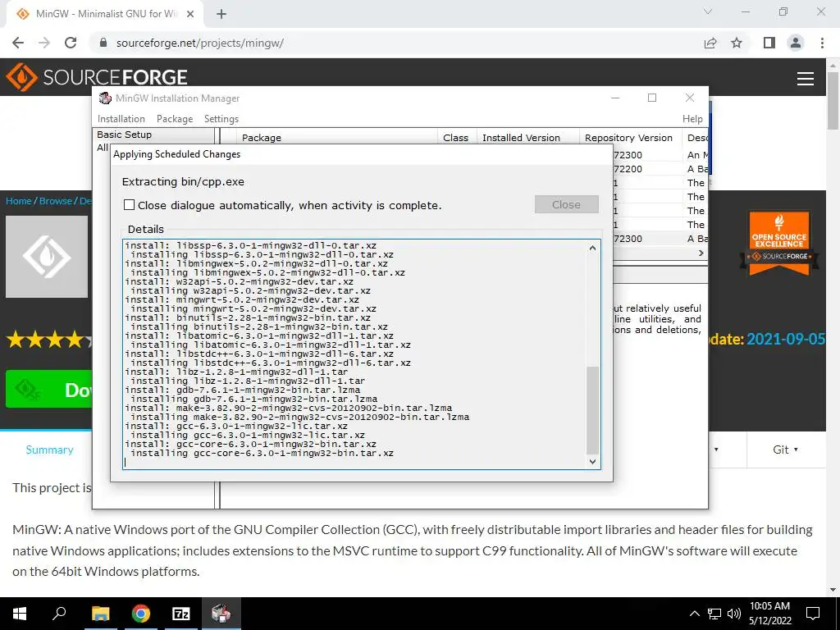The height and width of the screenshot is (630, 840).
Task: Select Basic Setup in left pane
Action: point(125,135)
